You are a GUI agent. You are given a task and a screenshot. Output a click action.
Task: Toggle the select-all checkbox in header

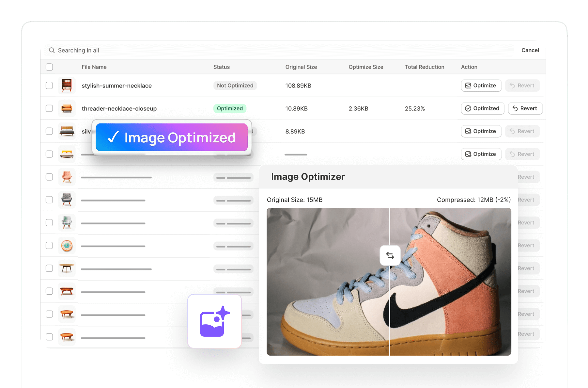click(49, 67)
